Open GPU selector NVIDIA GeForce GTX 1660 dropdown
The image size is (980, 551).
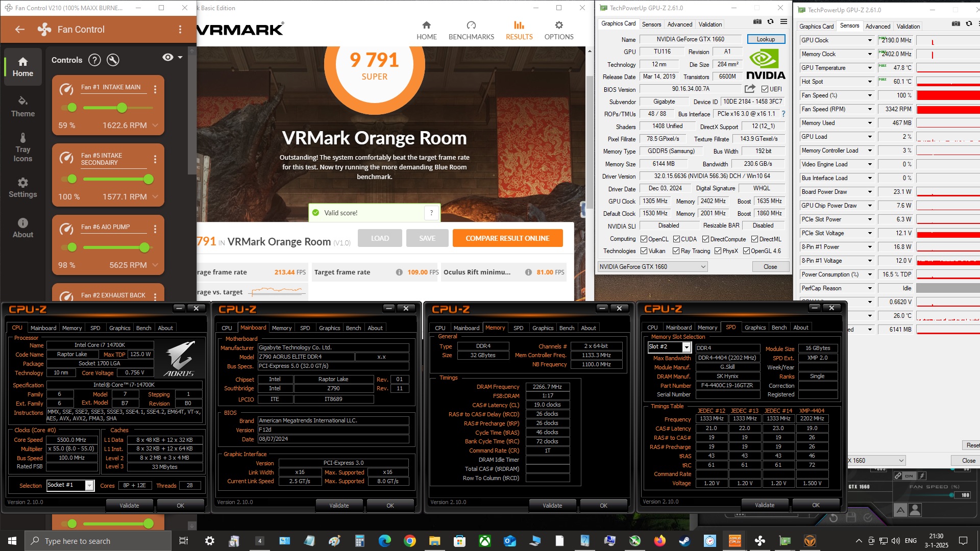click(x=652, y=267)
